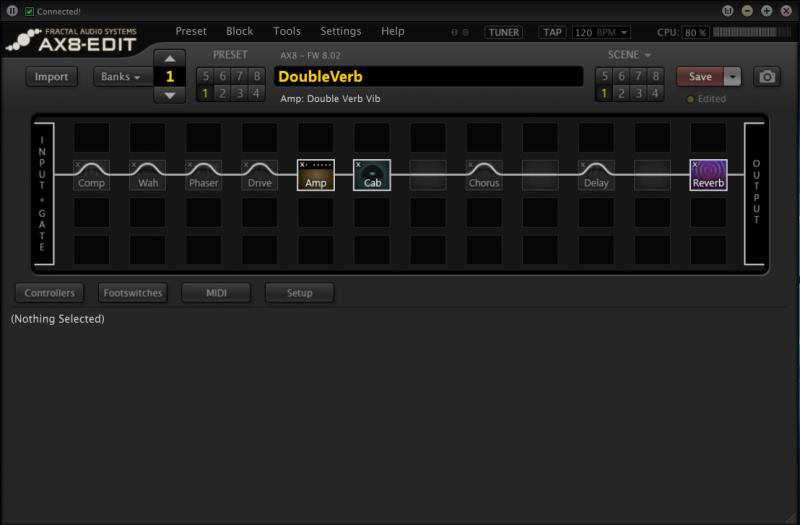This screenshot has height=525, width=800.
Task: Select preset slot 5
Action: pyautogui.click(x=206, y=76)
